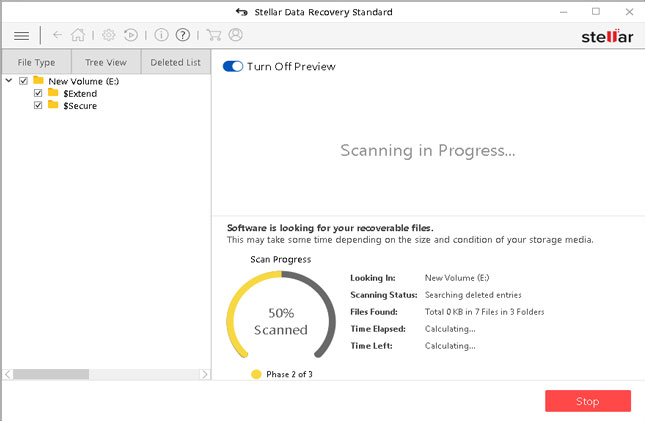Image resolution: width=645 pixels, height=421 pixels.
Task: Click 'Total 0 KB in 7 Files in 3 Folders'
Action: point(484,312)
